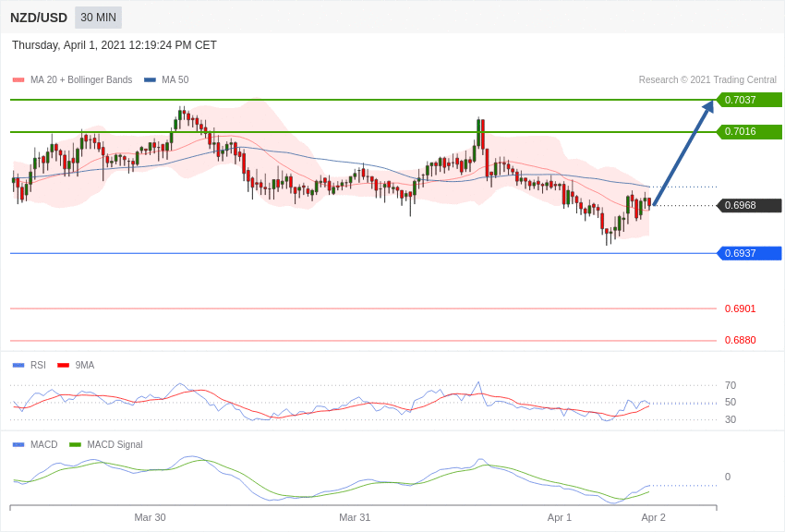
Task: Click the 30 MIN timeframe badge
Action: click(x=98, y=18)
